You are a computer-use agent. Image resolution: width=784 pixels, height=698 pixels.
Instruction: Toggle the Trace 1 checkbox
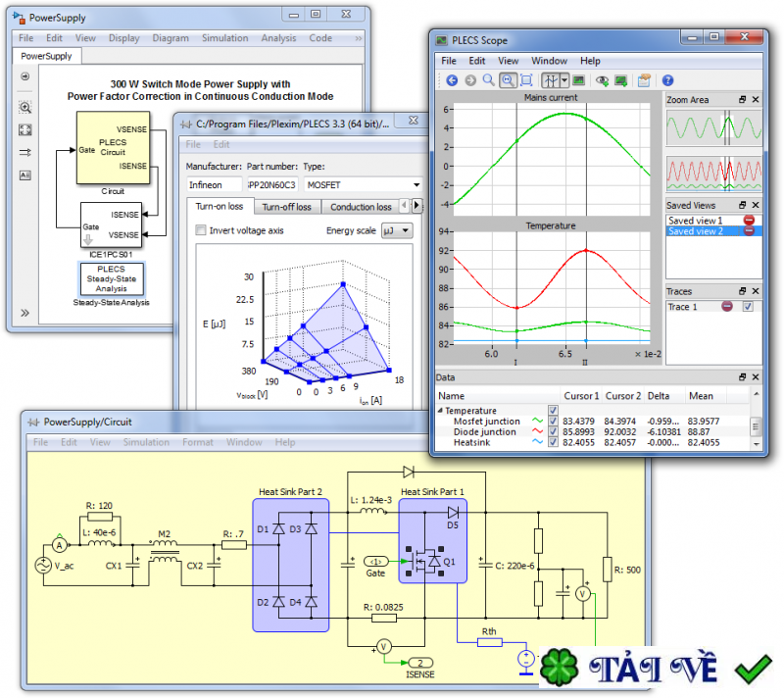tap(748, 307)
